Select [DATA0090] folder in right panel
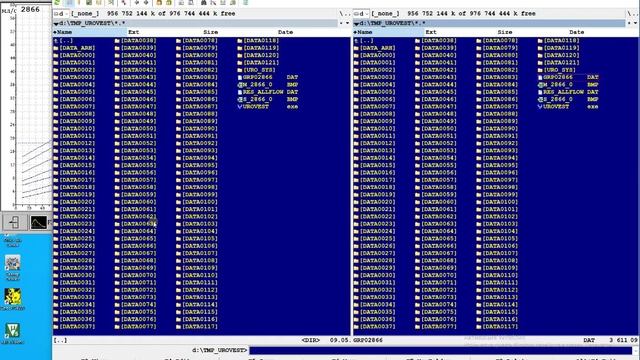The width and height of the screenshot is (640, 360). tap(497, 129)
